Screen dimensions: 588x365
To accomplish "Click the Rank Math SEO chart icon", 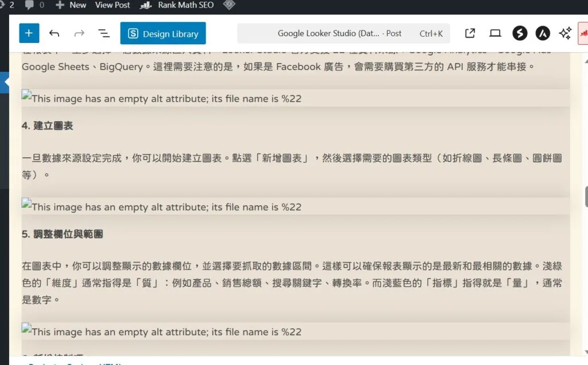I will pyautogui.click(x=146, y=5).
